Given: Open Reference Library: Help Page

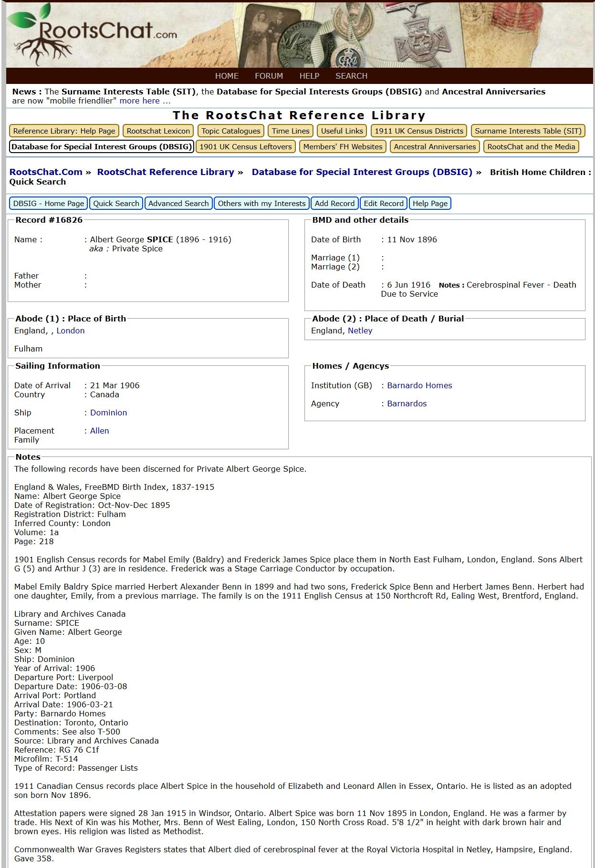Looking at the screenshot, I should tap(64, 131).
